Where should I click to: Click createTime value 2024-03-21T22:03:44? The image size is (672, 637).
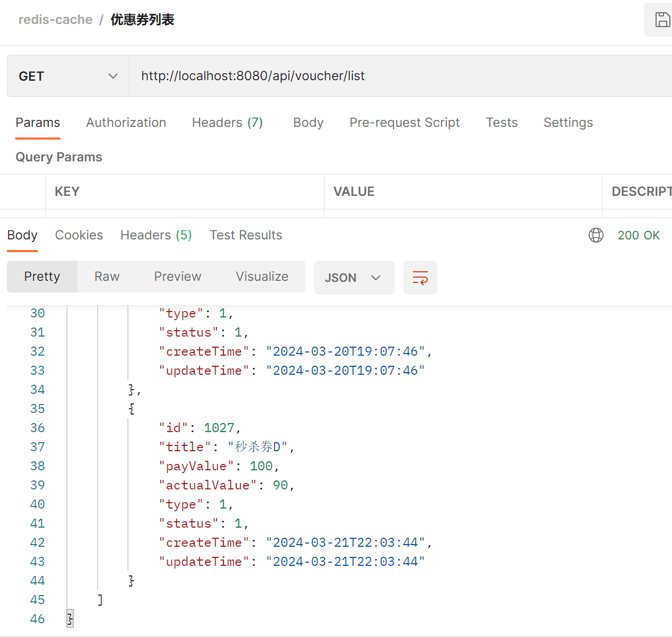pos(346,543)
